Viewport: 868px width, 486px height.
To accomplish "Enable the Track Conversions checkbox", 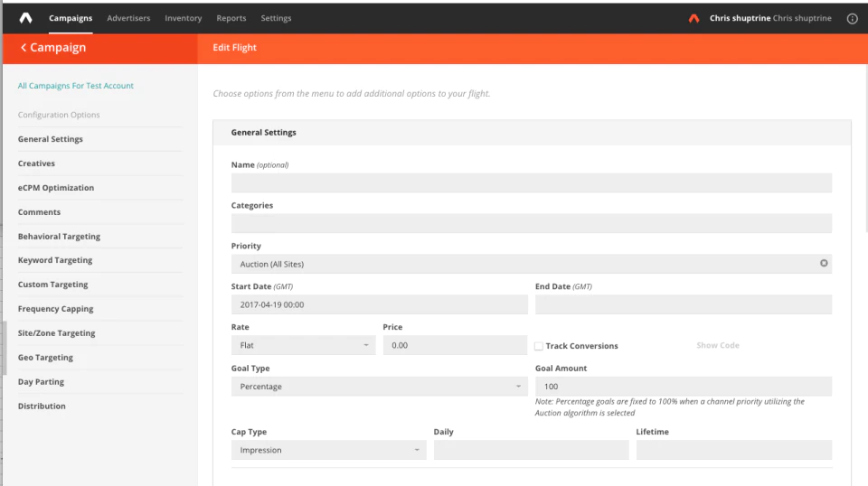I will click(x=539, y=346).
